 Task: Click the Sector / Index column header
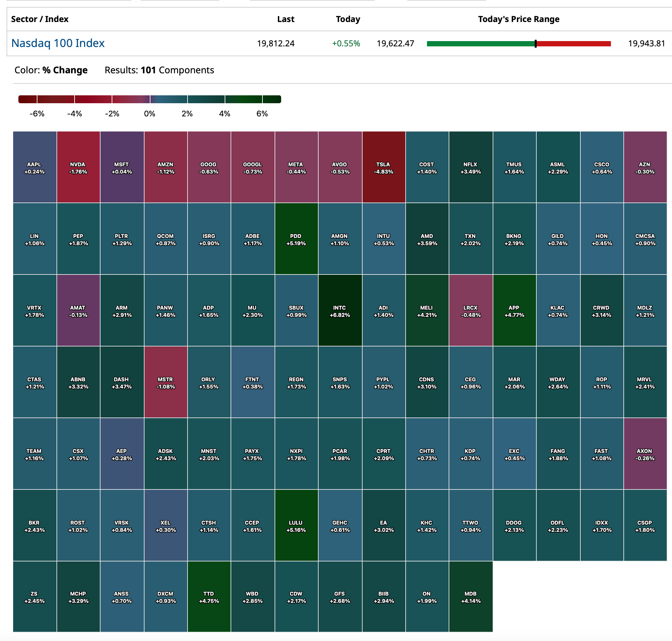tap(40, 19)
